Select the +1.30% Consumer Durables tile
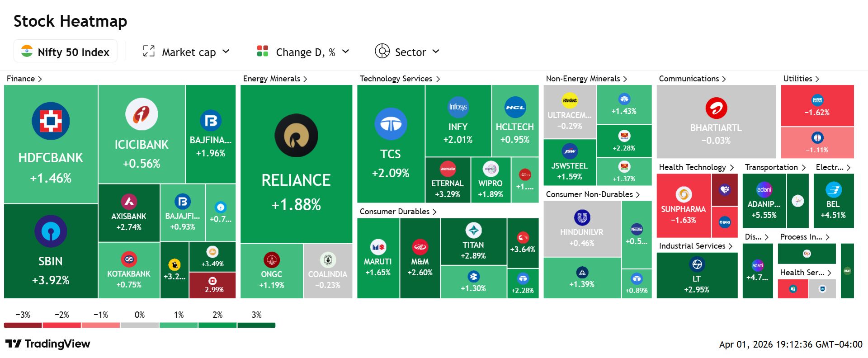The image size is (868, 358). [473, 282]
